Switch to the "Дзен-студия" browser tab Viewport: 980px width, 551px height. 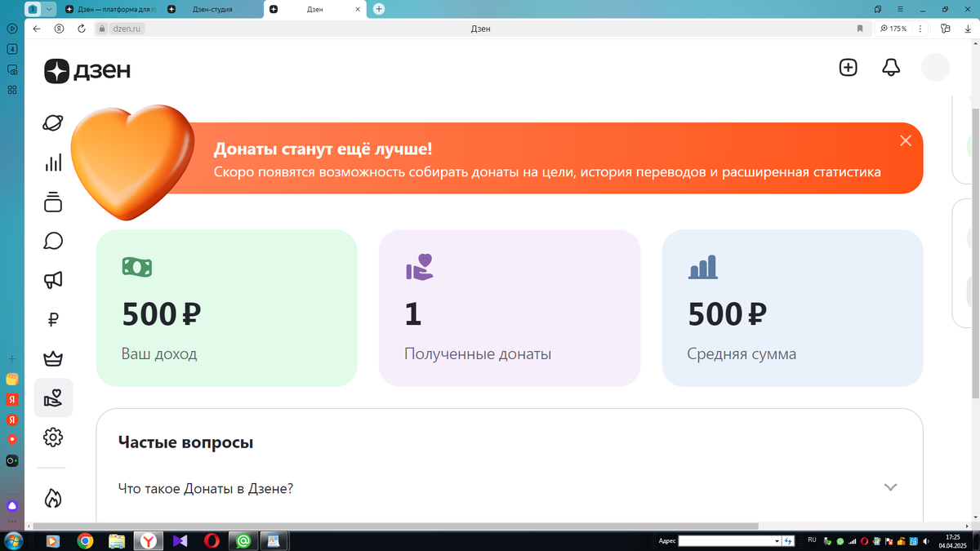click(x=212, y=9)
